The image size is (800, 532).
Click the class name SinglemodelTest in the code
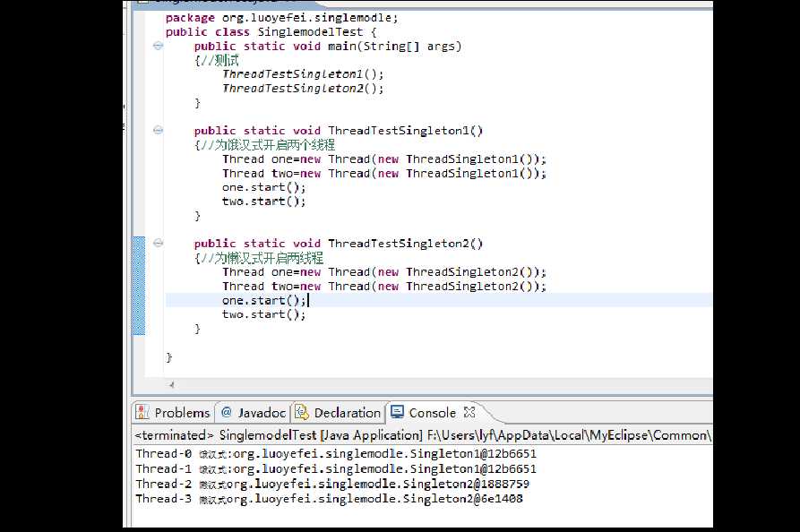tap(310, 31)
